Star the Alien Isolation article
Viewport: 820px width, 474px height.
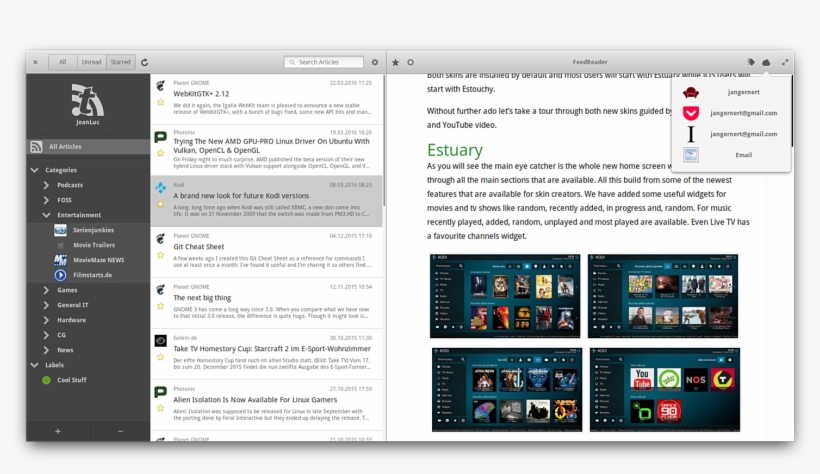pyautogui.click(x=161, y=408)
